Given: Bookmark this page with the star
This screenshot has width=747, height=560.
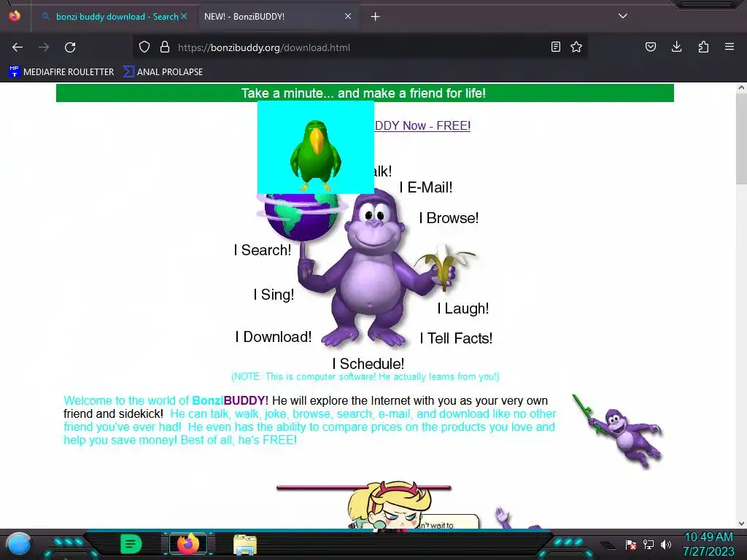Looking at the screenshot, I should click(576, 47).
